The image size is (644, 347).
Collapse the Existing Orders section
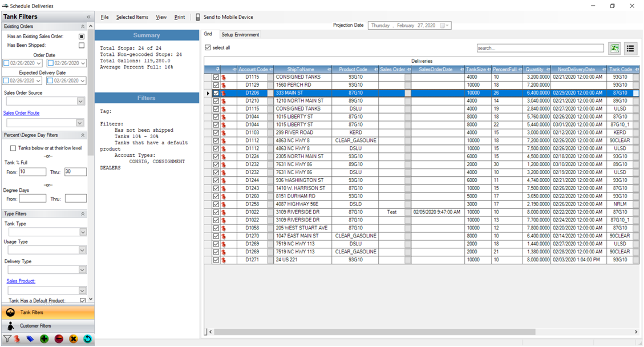click(83, 26)
